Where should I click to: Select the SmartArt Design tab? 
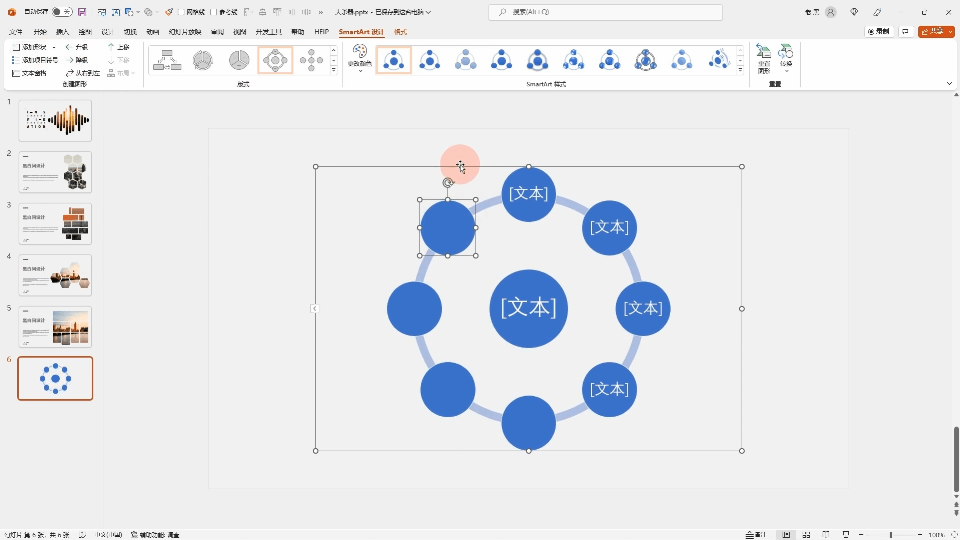coord(361,32)
